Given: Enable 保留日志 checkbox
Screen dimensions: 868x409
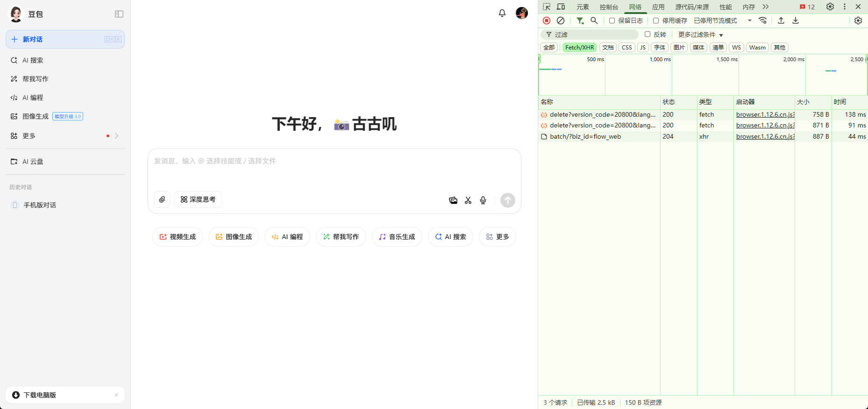Looking at the screenshot, I should (x=612, y=21).
